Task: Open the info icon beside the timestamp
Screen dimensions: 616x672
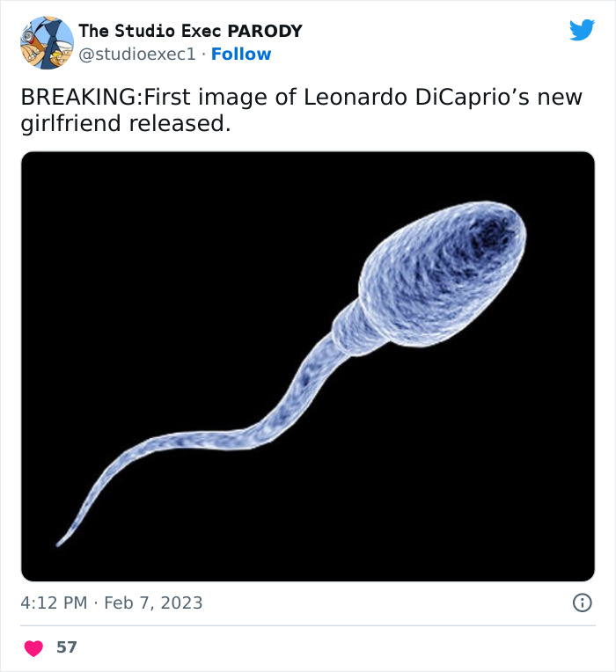Action: pyautogui.click(x=582, y=603)
